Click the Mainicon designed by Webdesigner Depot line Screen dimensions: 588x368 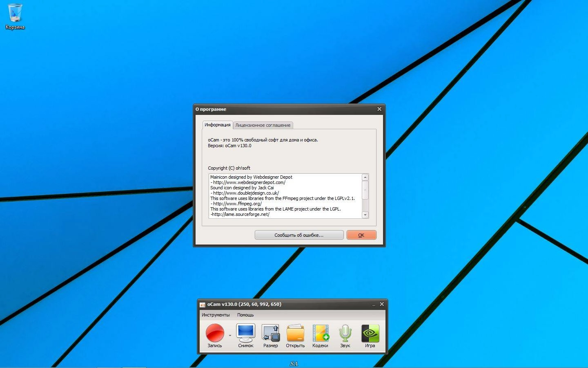pyautogui.click(x=251, y=177)
